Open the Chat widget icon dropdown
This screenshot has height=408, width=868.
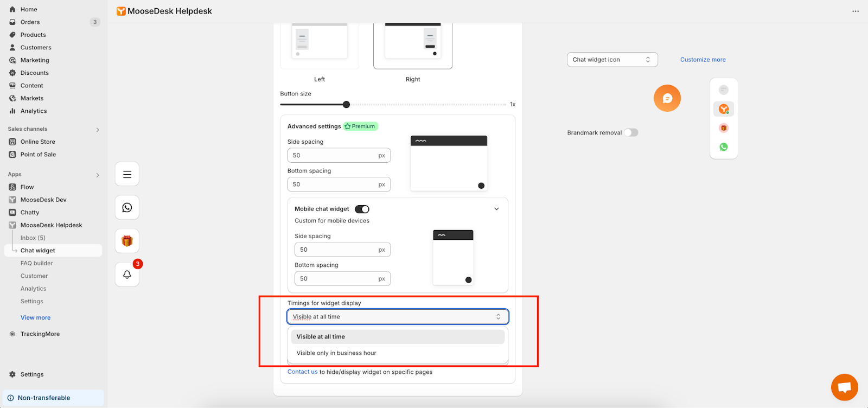(x=612, y=60)
